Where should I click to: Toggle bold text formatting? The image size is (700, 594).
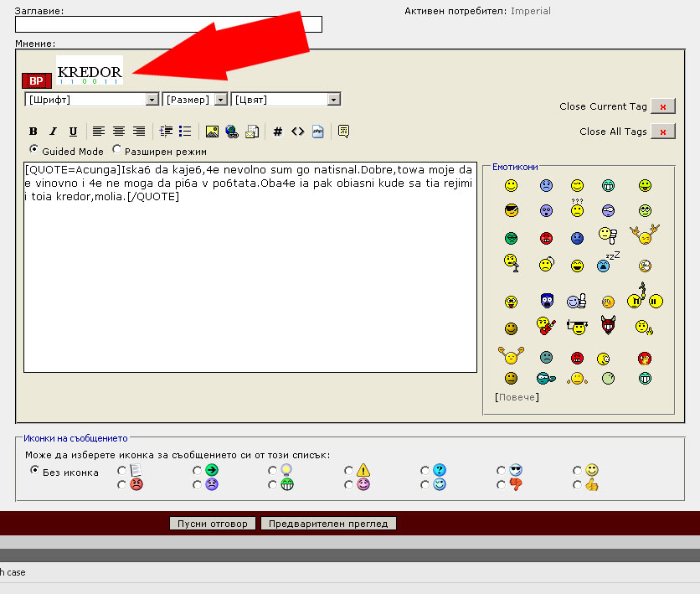[33, 132]
